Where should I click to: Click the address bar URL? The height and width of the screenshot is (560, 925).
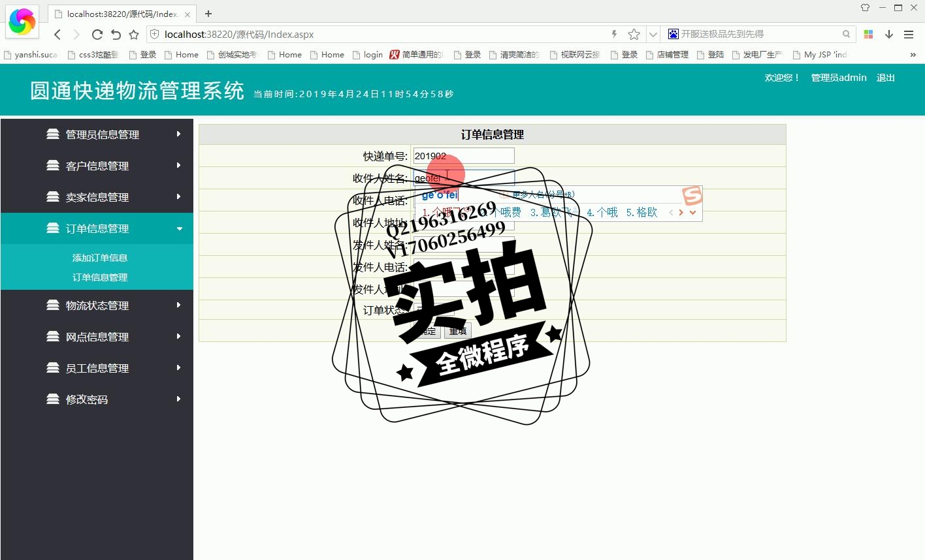tap(239, 35)
